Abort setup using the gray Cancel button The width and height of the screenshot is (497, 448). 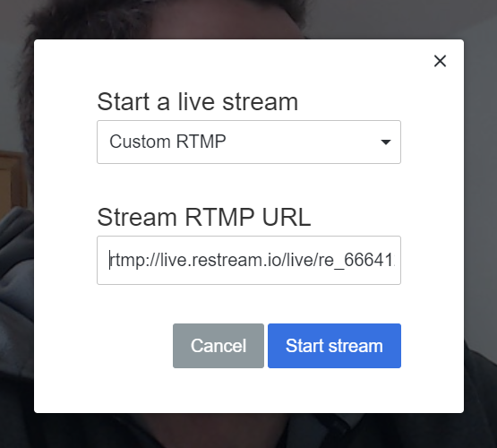[219, 346]
